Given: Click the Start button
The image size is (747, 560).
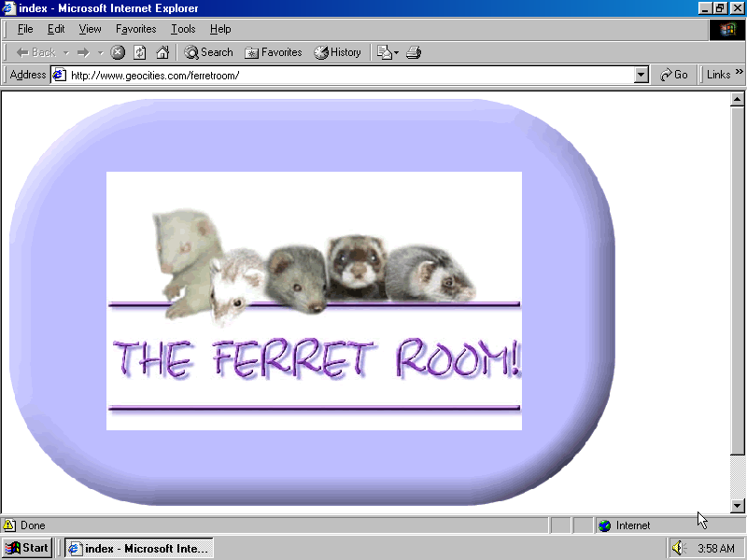Looking at the screenshot, I should coord(27,548).
